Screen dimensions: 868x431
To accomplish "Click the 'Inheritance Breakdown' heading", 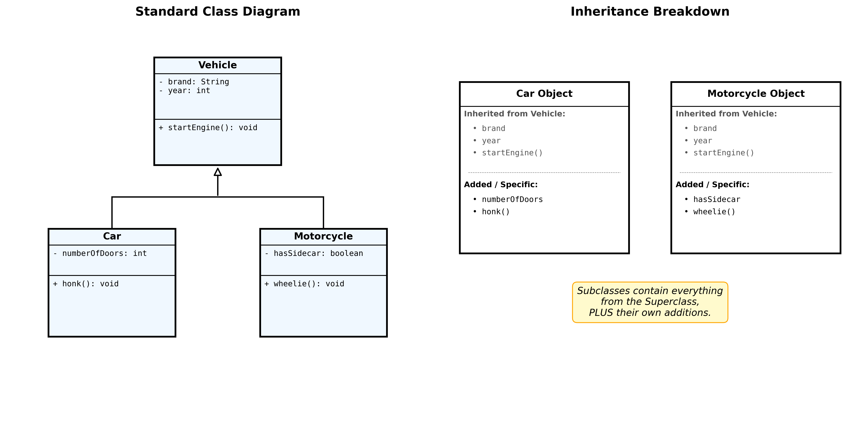I will (650, 11).
